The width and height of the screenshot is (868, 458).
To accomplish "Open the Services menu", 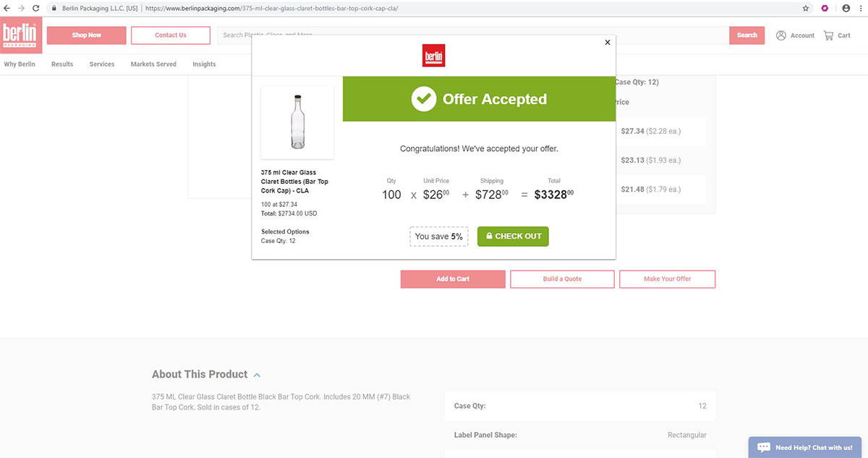I will coord(102,64).
